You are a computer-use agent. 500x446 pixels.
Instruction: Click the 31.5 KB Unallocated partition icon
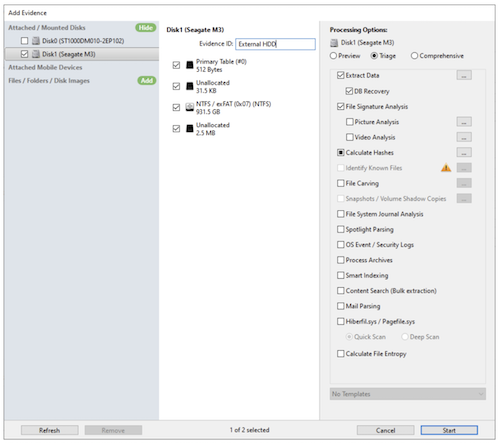(190, 86)
